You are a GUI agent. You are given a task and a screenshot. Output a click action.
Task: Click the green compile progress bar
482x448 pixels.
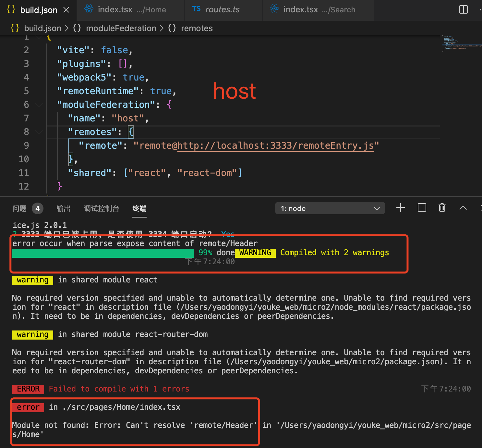(x=103, y=253)
